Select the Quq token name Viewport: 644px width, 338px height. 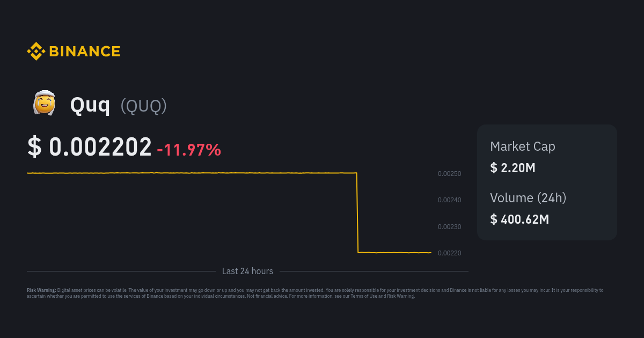click(90, 105)
